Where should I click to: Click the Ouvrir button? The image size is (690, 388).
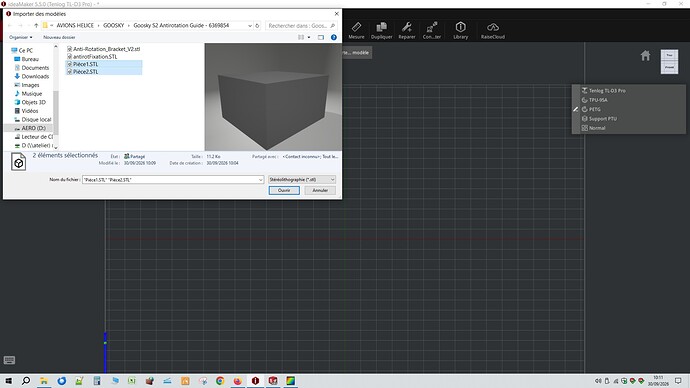point(284,190)
